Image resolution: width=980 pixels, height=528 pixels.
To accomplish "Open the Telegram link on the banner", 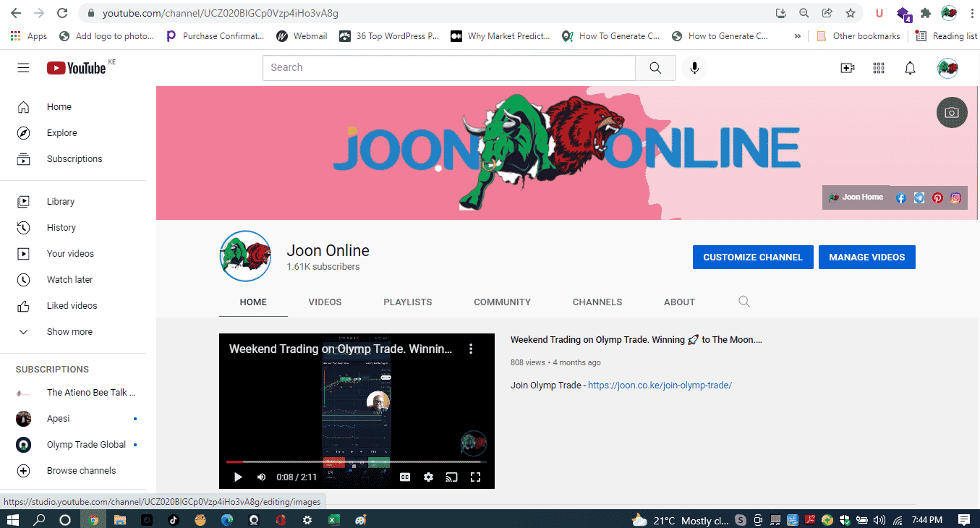I will [919, 197].
